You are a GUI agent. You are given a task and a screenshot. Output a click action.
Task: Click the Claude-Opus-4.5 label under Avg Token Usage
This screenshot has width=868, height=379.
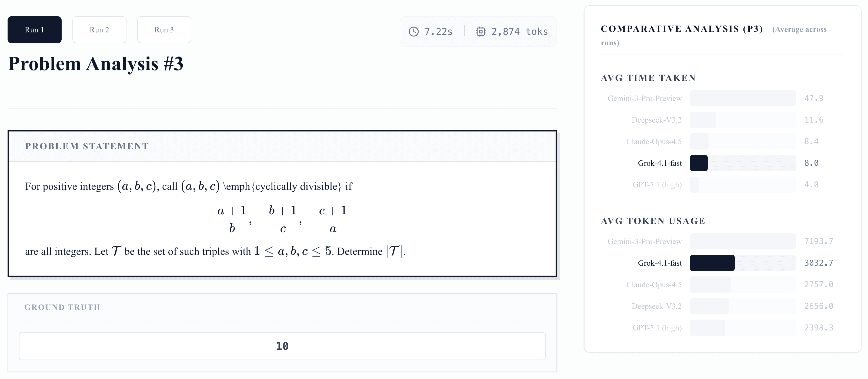coord(654,285)
